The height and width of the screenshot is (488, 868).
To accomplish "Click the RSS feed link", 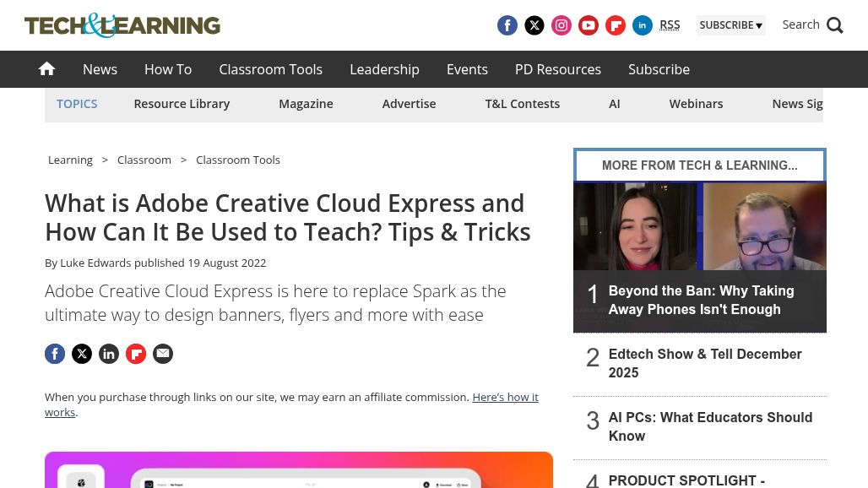I will coord(670,24).
